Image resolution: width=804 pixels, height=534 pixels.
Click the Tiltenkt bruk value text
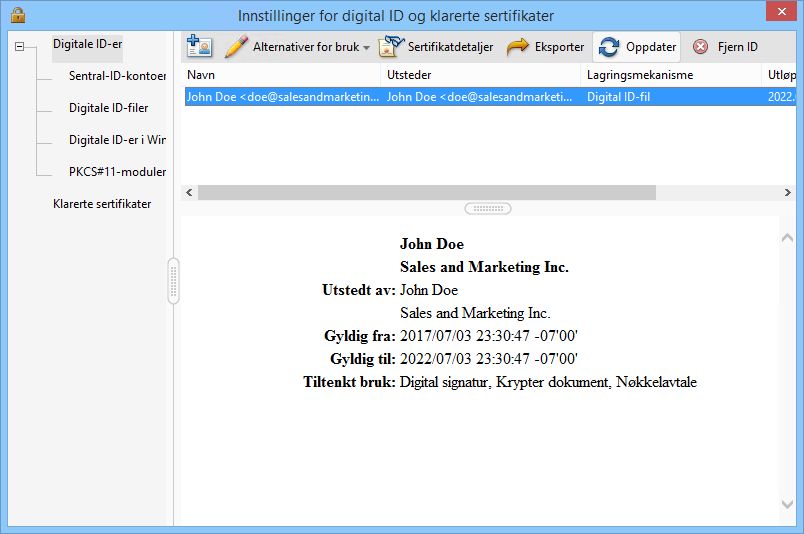click(548, 382)
